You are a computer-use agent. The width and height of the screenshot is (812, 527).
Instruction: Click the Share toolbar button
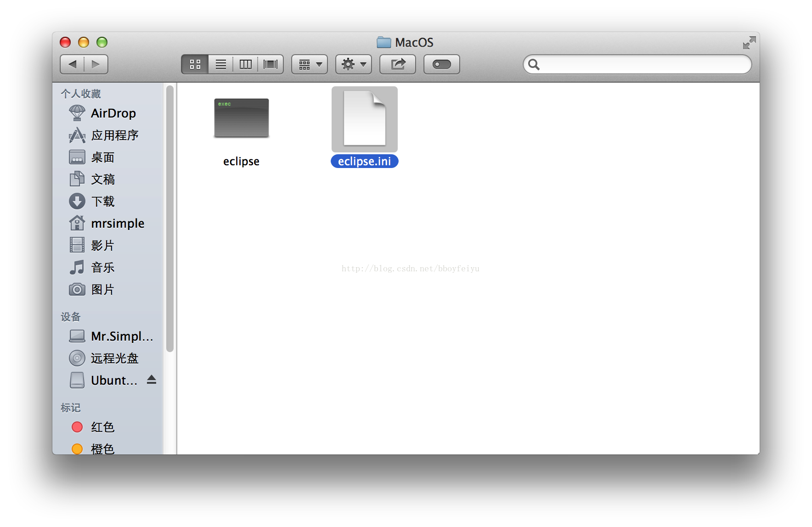398,64
